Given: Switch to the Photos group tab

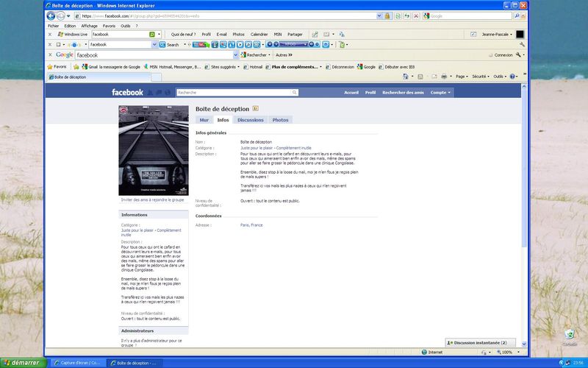Looking at the screenshot, I should [x=280, y=120].
